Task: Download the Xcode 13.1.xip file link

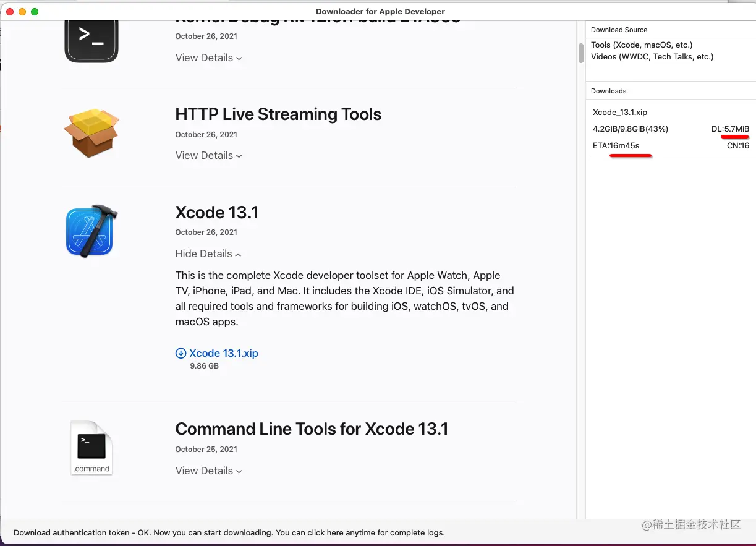Action: pyautogui.click(x=223, y=353)
